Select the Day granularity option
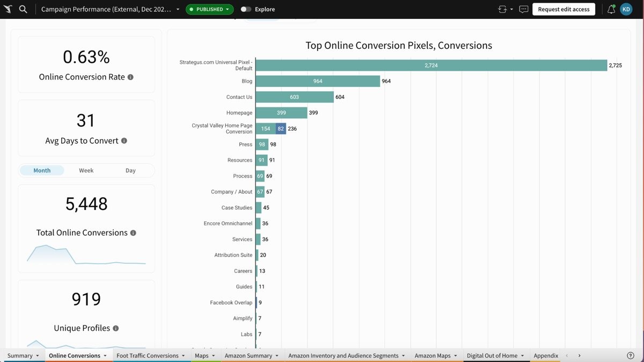Viewport: 644px width, 362px height. tap(130, 170)
